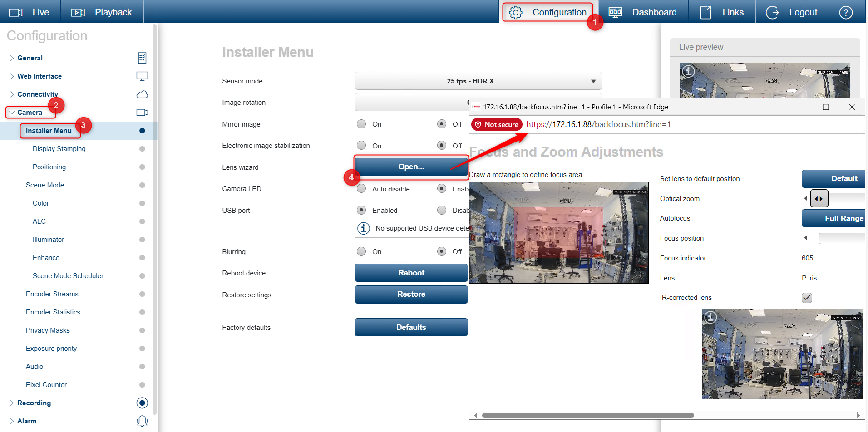The image size is (868, 432).
Task: Open Installer Menu in sidebar
Action: 49,131
